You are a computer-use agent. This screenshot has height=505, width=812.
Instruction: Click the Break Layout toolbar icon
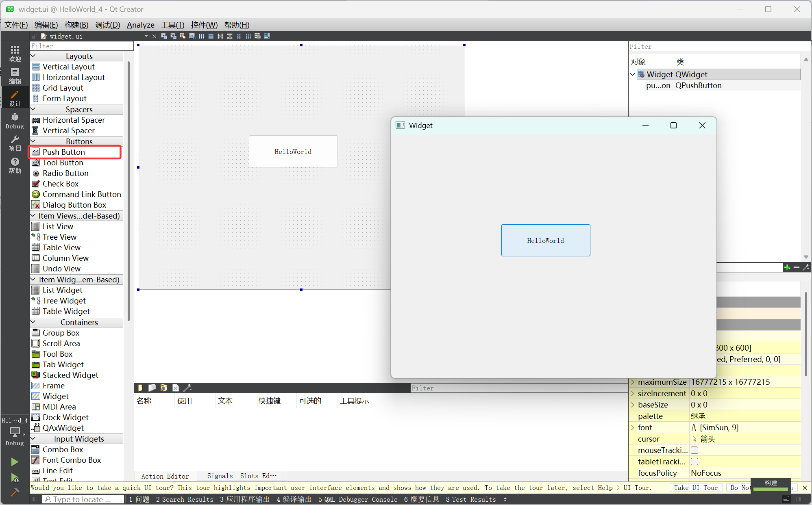257,36
